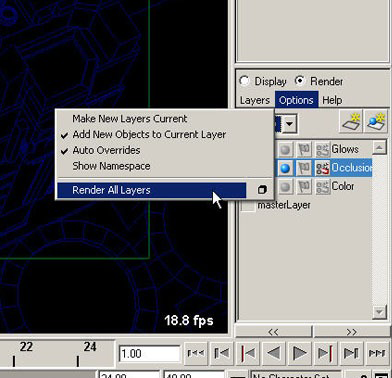
Task: Go to end of playback range
Action: 377,353
